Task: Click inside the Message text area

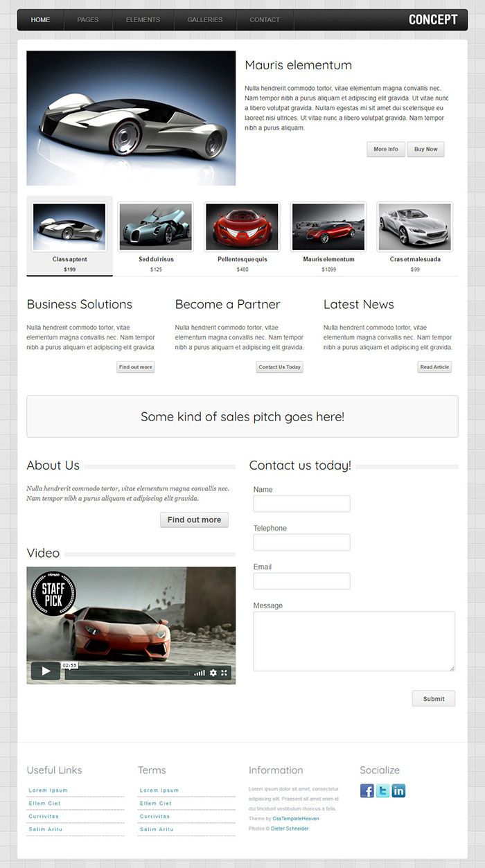Action: 354,641
